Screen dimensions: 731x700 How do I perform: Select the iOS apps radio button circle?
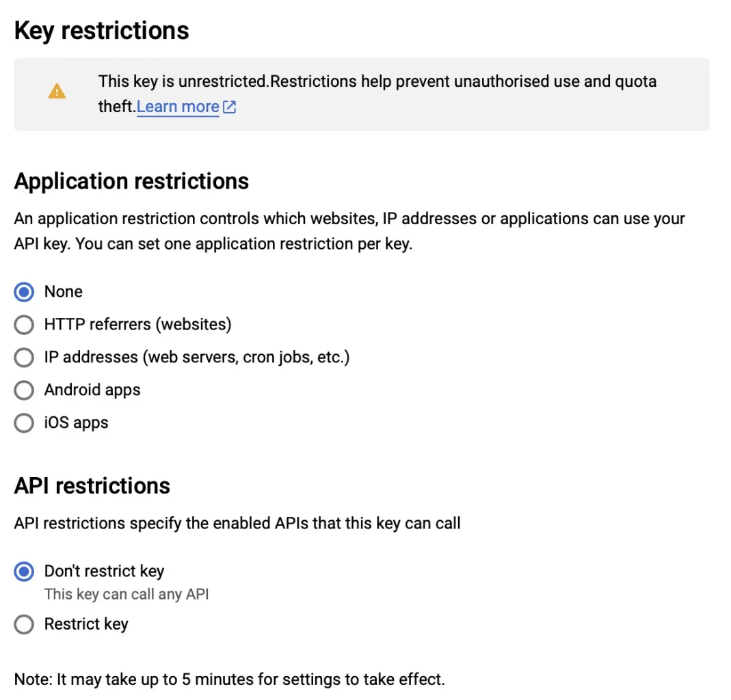pyautogui.click(x=24, y=423)
